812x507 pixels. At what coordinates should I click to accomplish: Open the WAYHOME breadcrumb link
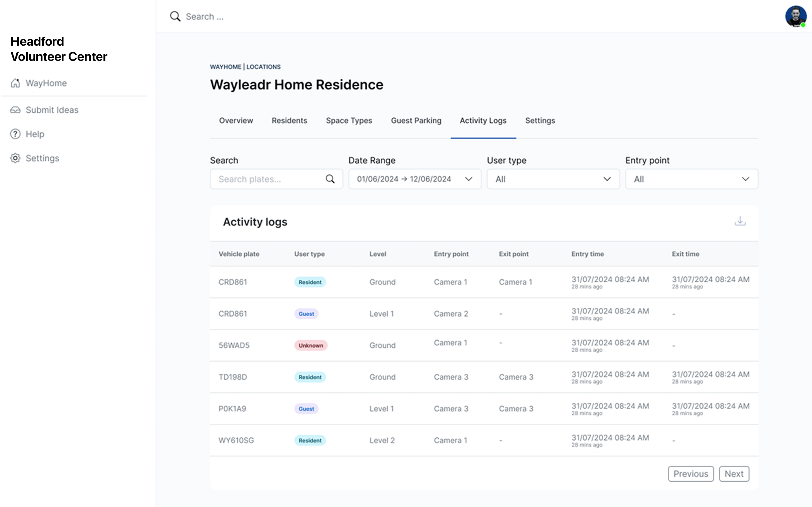(225, 67)
